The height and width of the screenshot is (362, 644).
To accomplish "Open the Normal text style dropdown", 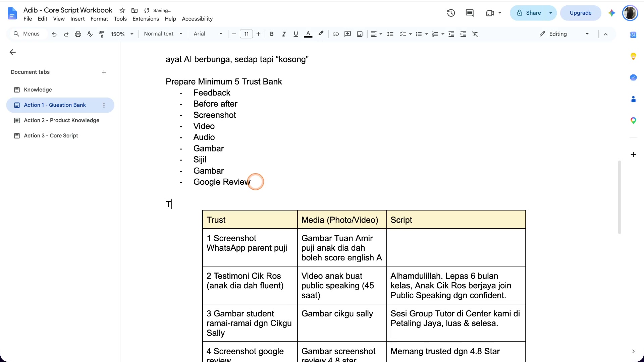I will coord(163,34).
